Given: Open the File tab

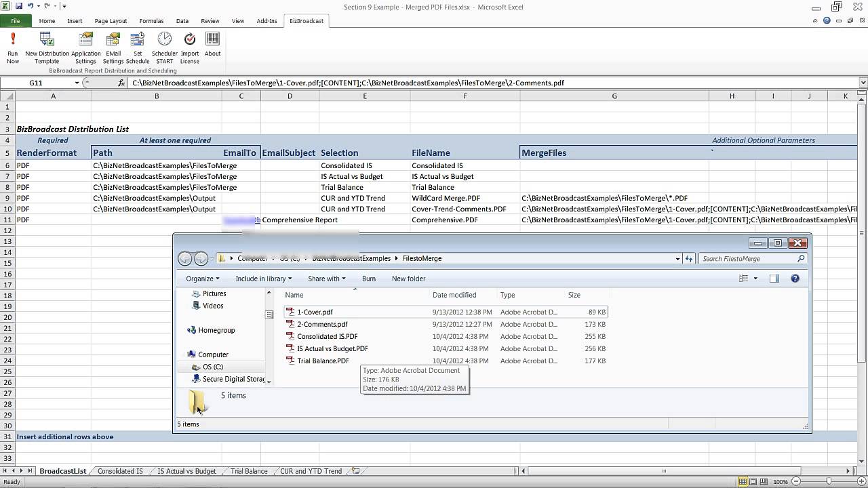Looking at the screenshot, I should [15, 21].
